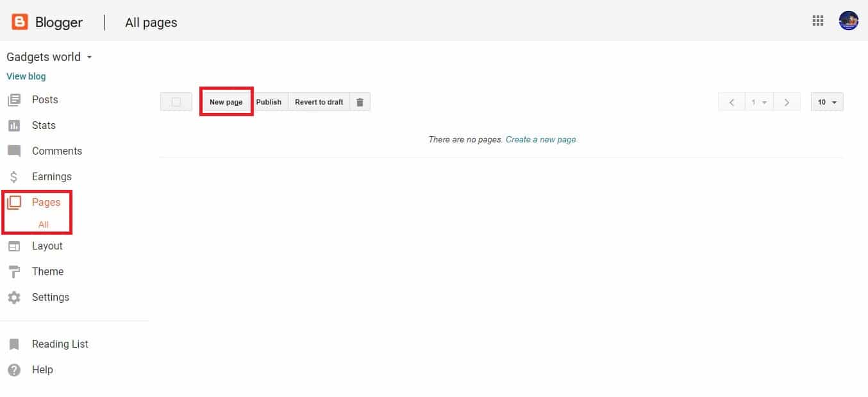The width and height of the screenshot is (868, 397).
Task: Click the Theme paint roller icon
Action: pyautogui.click(x=13, y=272)
